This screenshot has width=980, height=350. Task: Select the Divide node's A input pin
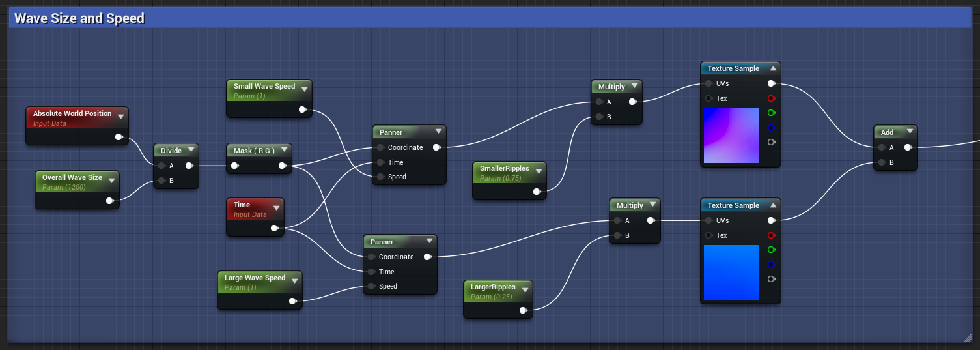161,166
